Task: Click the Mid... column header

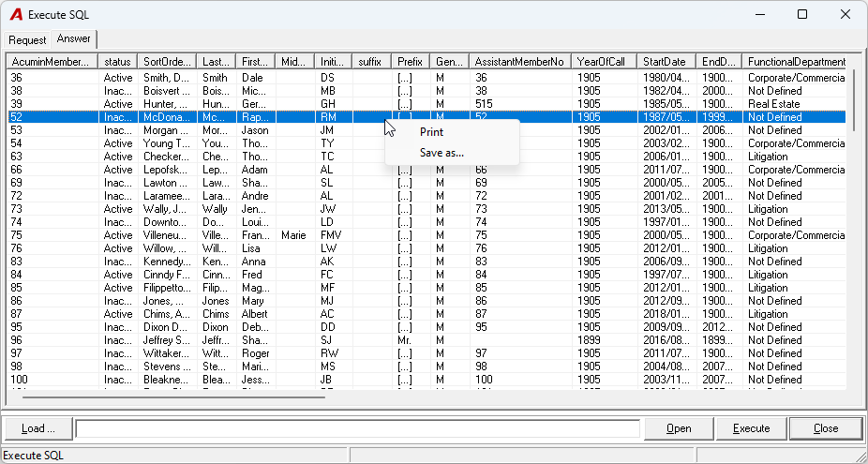Action: pyautogui.click(x=294, y=62)
